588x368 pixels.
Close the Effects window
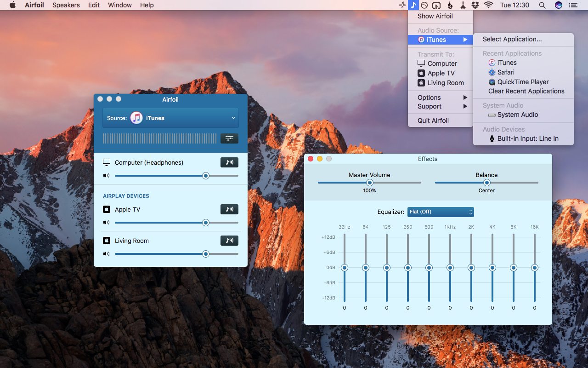tap(311, 159)
